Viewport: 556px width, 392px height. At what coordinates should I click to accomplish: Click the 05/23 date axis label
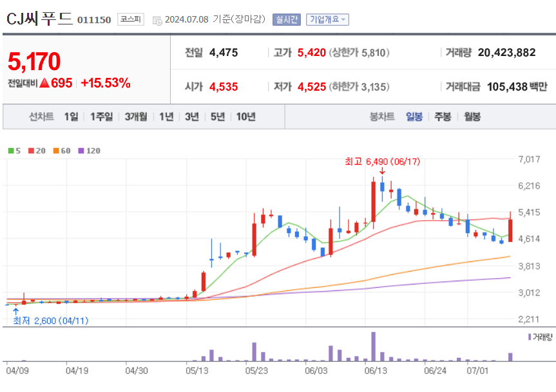pos(256,371)
